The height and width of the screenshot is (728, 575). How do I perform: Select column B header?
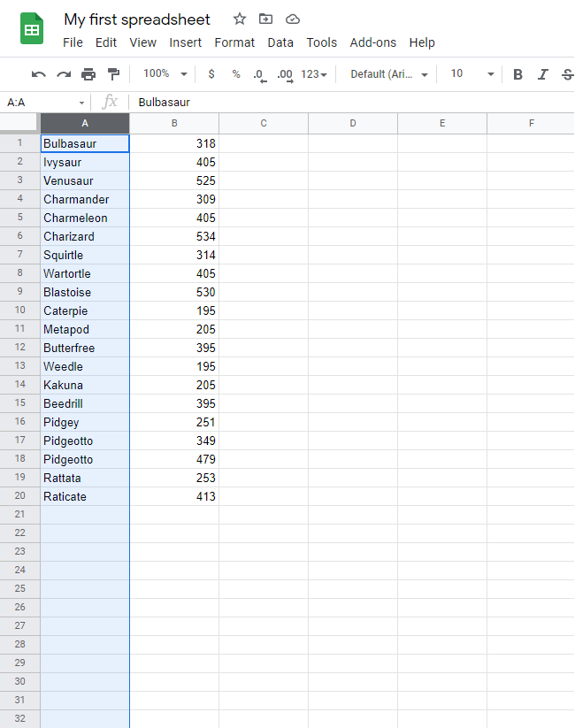click(174, 123)
